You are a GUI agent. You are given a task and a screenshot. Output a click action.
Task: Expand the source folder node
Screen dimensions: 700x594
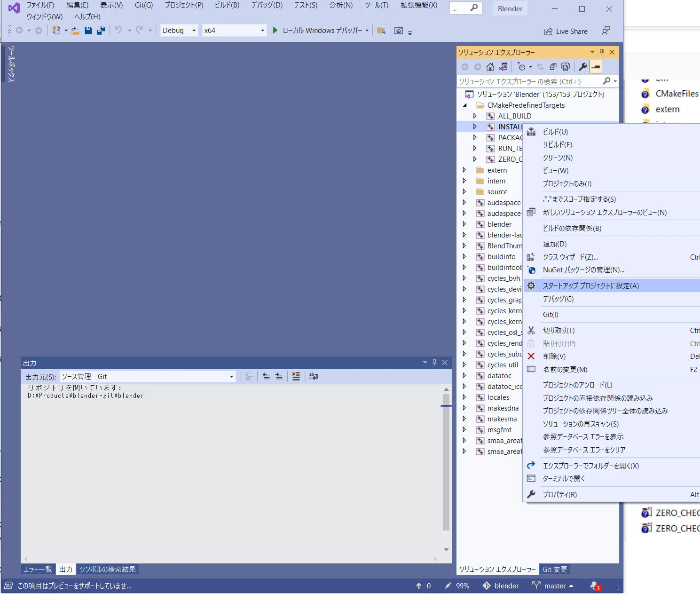464,191
